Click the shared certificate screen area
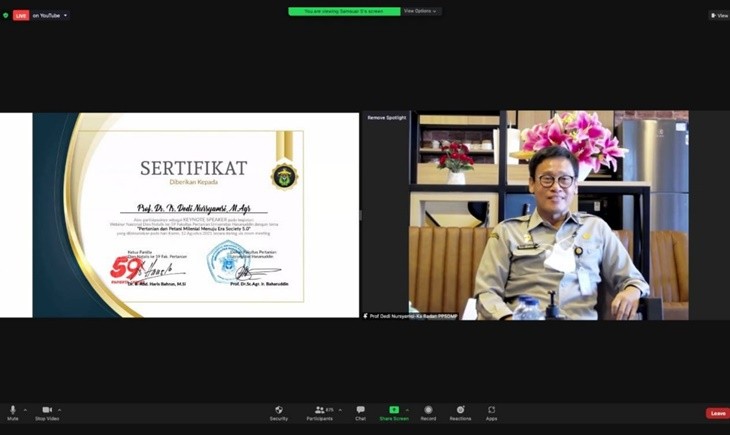730x435 pixels. pyautogui.click(x=180, y=215)
